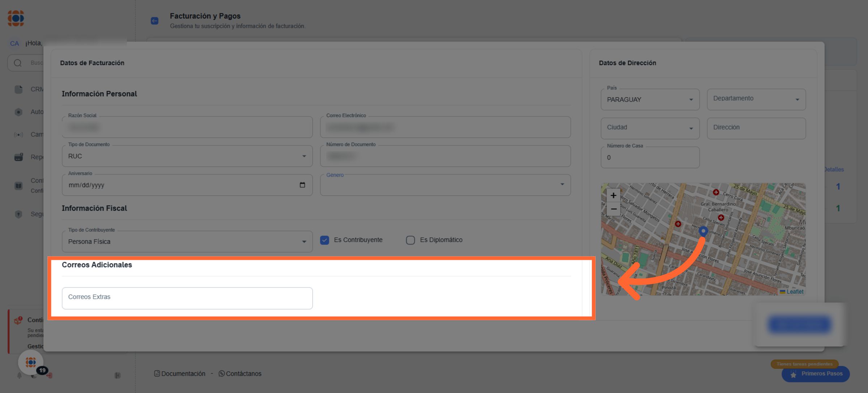868x393 pixels.
Task: Click the Primeros Pasos button
Action: coord(816,374)
